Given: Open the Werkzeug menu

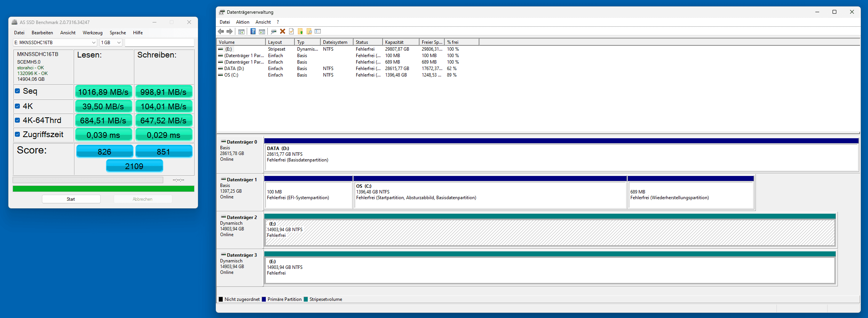Looking at the screenshot, I should [x=93, y=33].
